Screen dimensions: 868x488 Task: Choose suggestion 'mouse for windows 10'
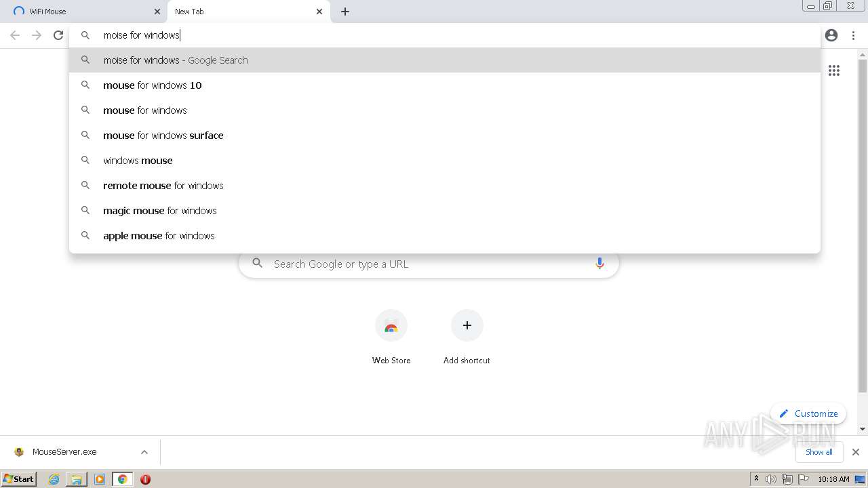pyautogui.click(x=445, y=85)
